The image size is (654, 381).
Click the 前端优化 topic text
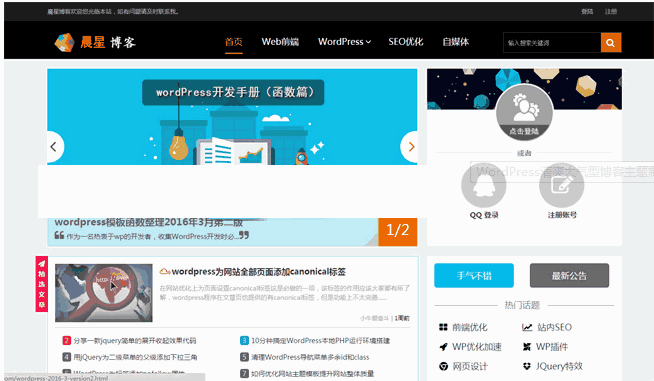(470, 327)
